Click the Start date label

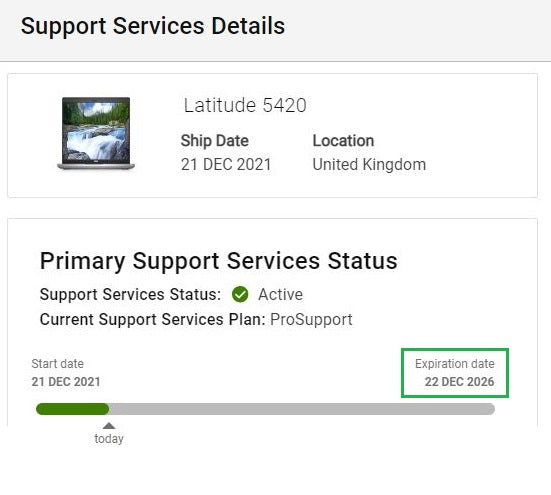pos(58,364)
